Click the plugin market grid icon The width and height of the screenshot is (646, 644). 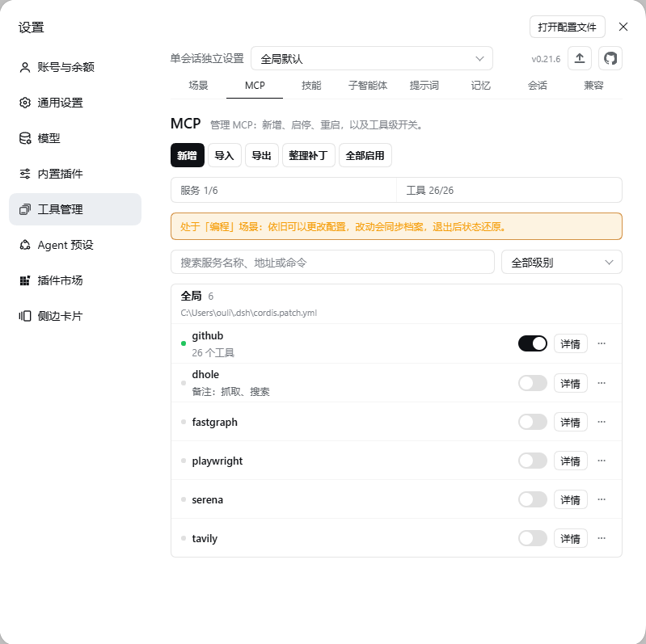point(25,281)
